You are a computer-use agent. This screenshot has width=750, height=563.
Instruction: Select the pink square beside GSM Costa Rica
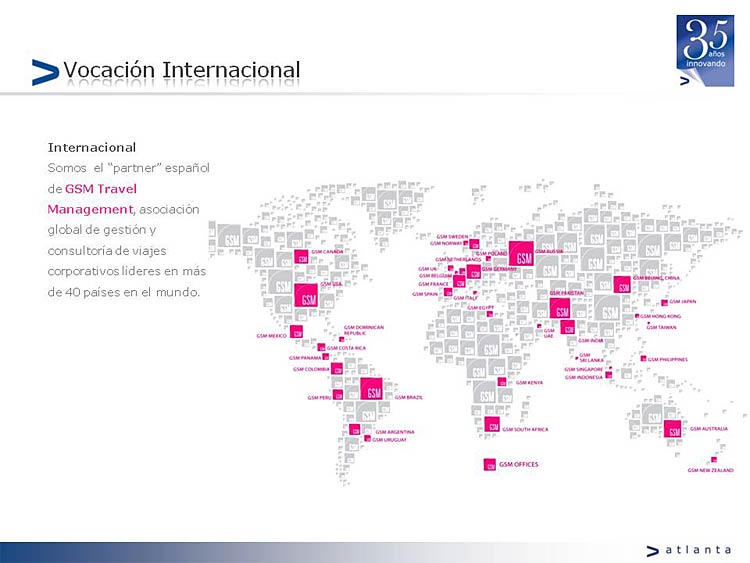tap(321, 347)
